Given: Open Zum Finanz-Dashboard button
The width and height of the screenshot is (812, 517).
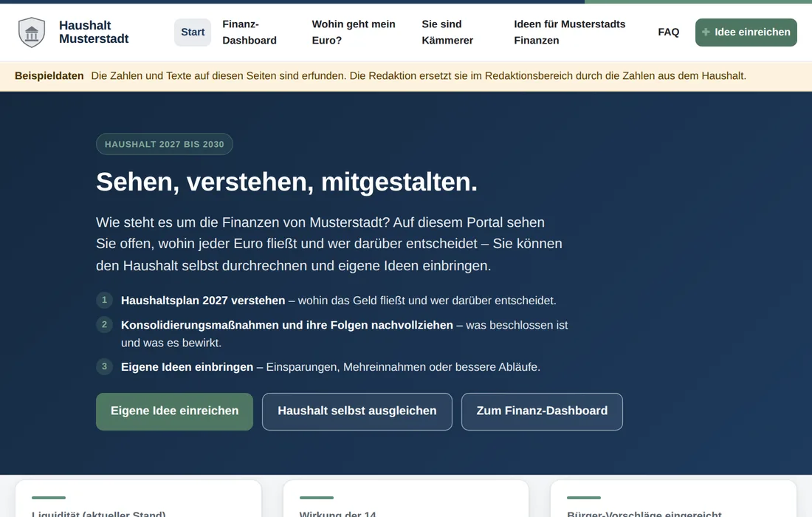Looking at the screenshot, I should point(542,411).
